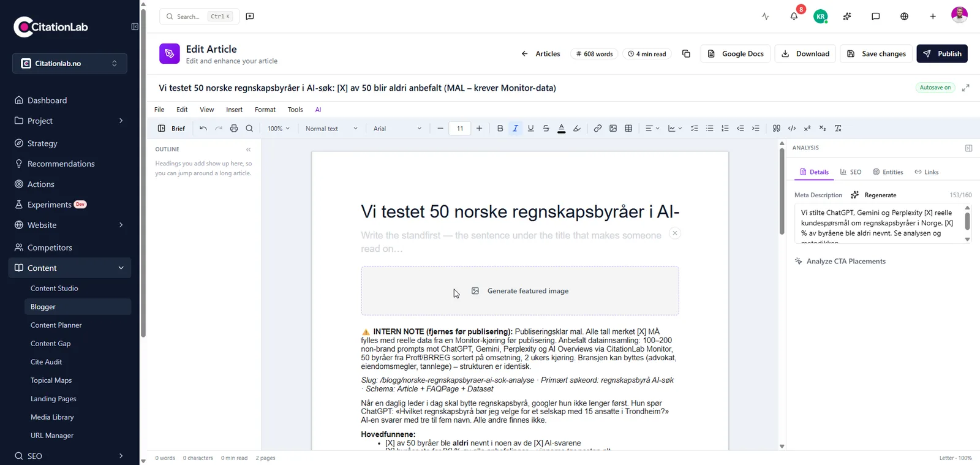Click the font size field showing 11
Image resolution: width=980 pixels, height=465 pixels.
coord(460,129)
